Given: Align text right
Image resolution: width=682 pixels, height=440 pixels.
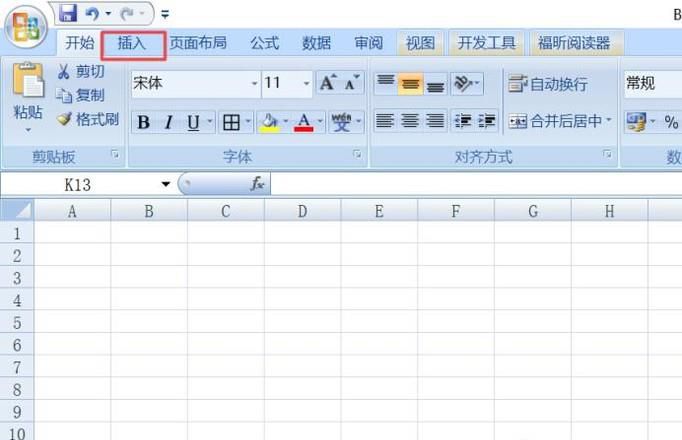Looking at the screenshot, I should [x=435, y=120].
